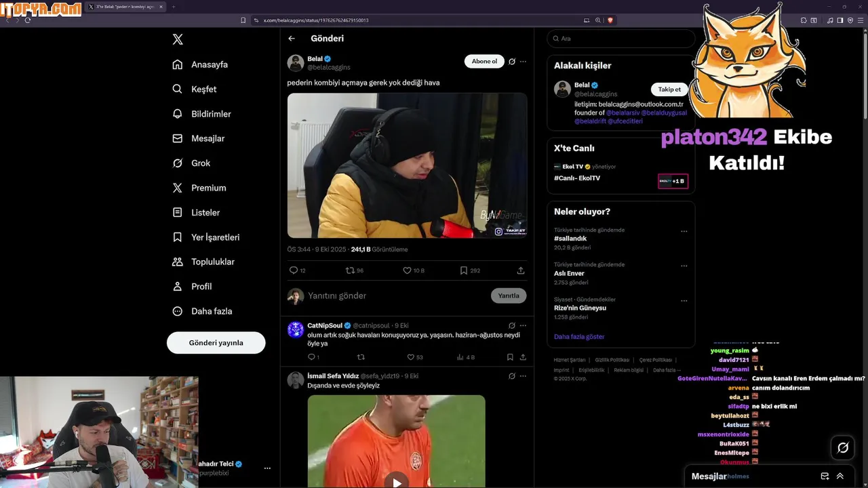Play the video in İsmail Sefa Yıldız's reply
The image size is (868, 488).
(x=397, y=482)
